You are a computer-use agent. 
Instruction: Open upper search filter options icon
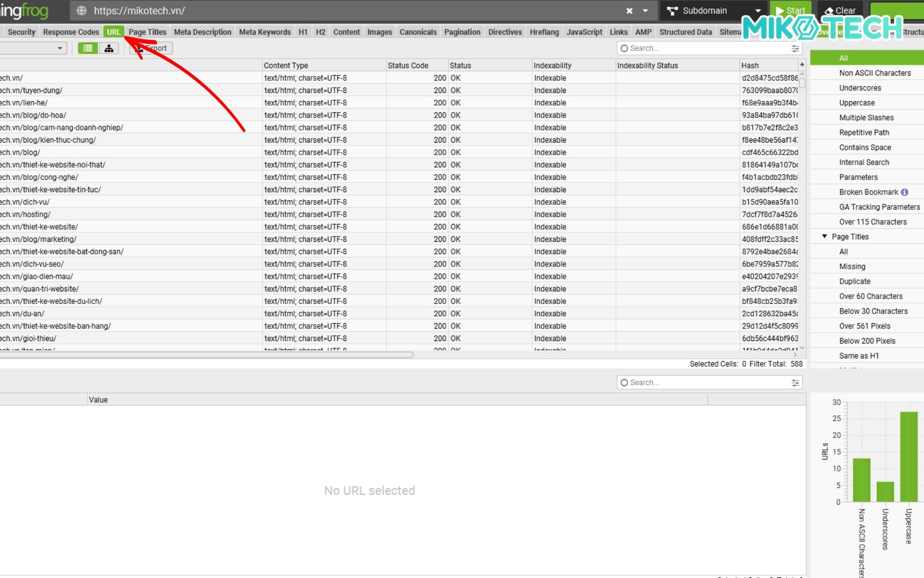point(795,48)
